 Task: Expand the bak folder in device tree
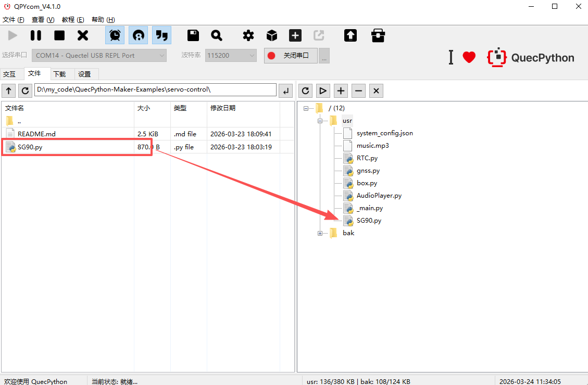tap(320, 233)
